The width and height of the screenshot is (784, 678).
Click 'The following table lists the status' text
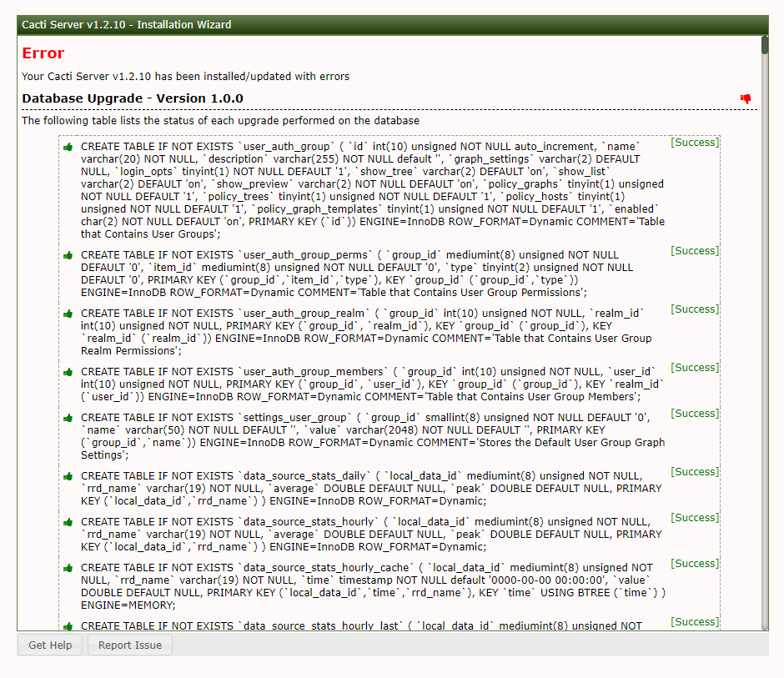tap(220, 120)
